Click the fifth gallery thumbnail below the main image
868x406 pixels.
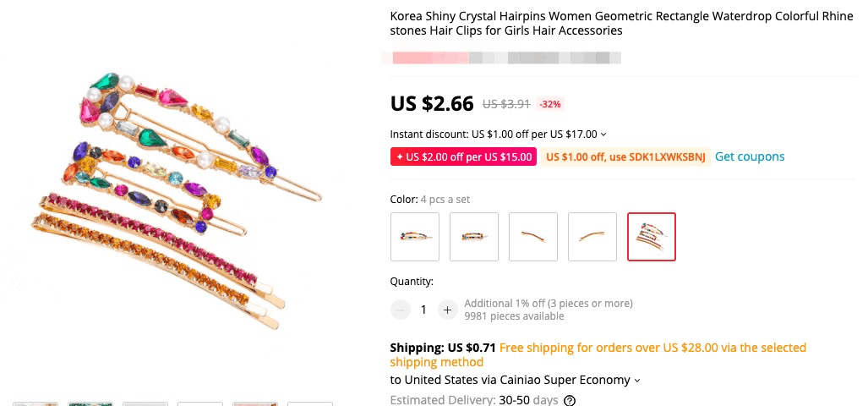coord(255,403)
